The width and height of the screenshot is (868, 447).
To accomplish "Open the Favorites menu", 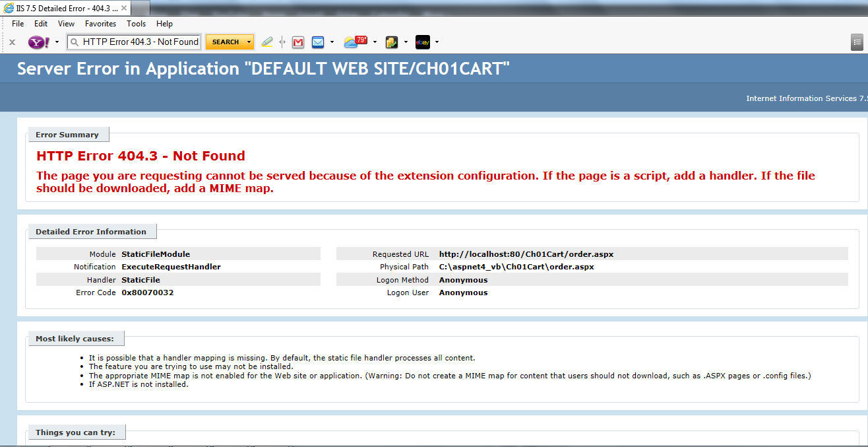I will 100,23.
